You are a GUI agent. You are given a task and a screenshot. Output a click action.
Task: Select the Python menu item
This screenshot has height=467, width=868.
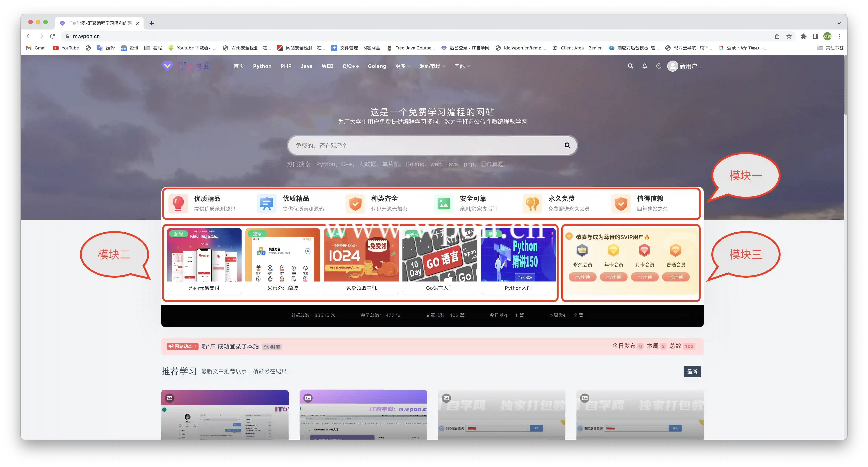point(262,66)
